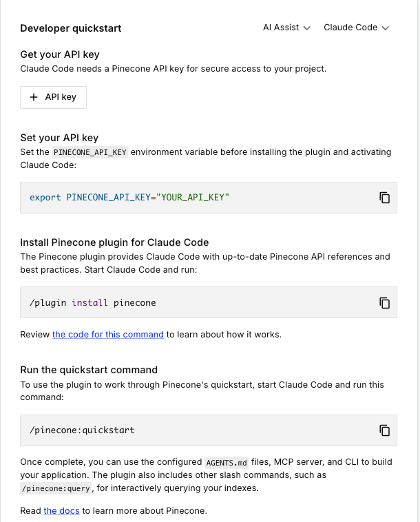Click the plus icon beside API key

click(x=34, y=97)
